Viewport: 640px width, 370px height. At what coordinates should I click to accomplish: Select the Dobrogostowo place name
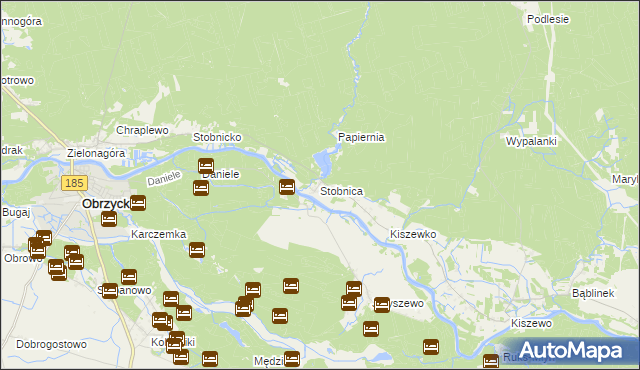[x=51, y=344]
